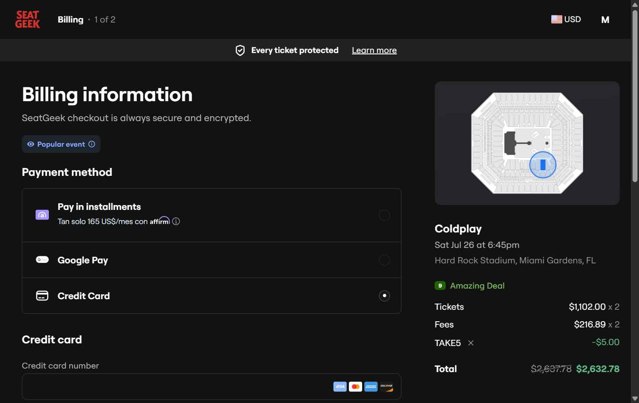Click the highlighted blue seat section marker
Viewport: 639px width, 403px height.
click(x=542, y=165)
